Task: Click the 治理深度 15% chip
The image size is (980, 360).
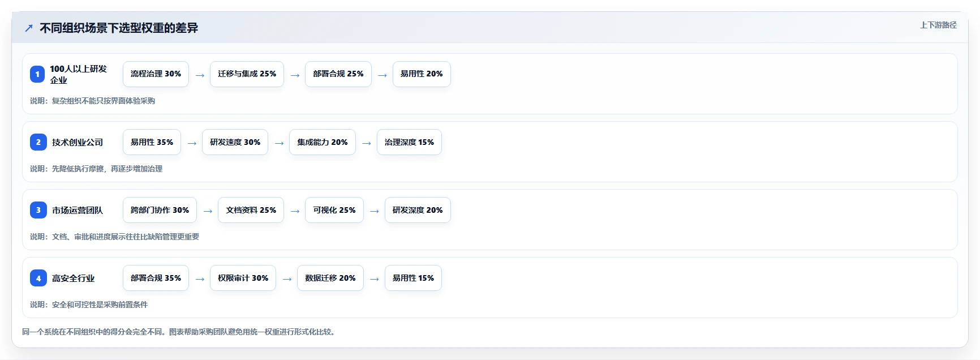Action: coord(409,142)
